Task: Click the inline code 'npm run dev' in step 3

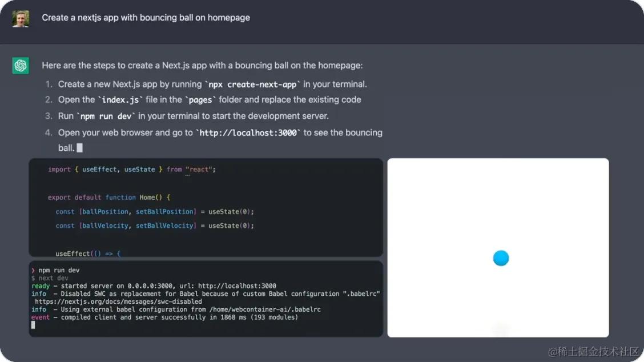Action: tap(106, 116)
